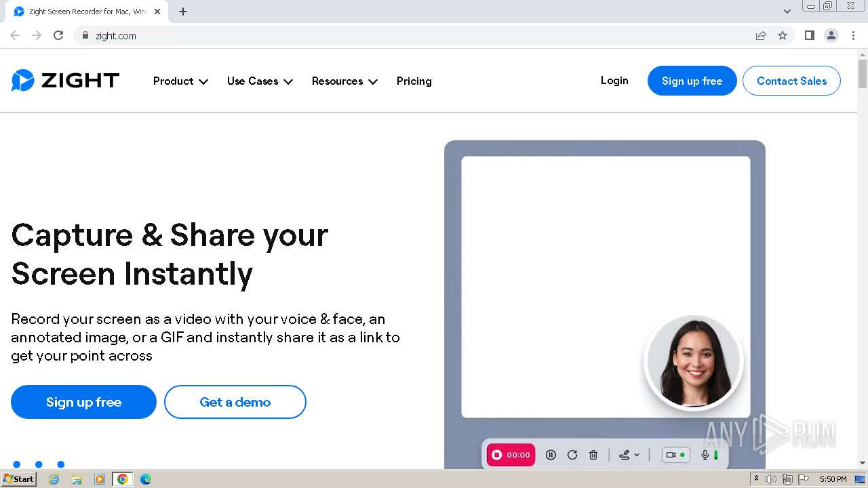
Task: Click the Get a demo button
Action: click(235, 402)
